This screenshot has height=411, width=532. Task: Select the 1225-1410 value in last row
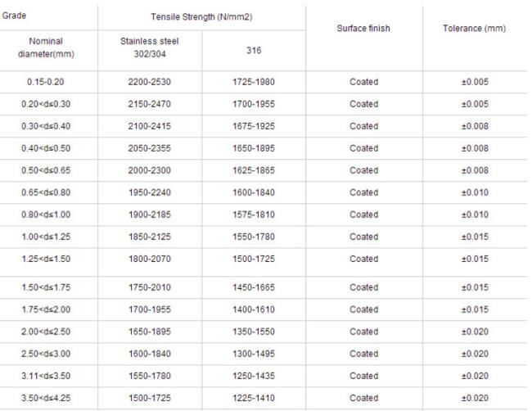[x=254, y=398]
